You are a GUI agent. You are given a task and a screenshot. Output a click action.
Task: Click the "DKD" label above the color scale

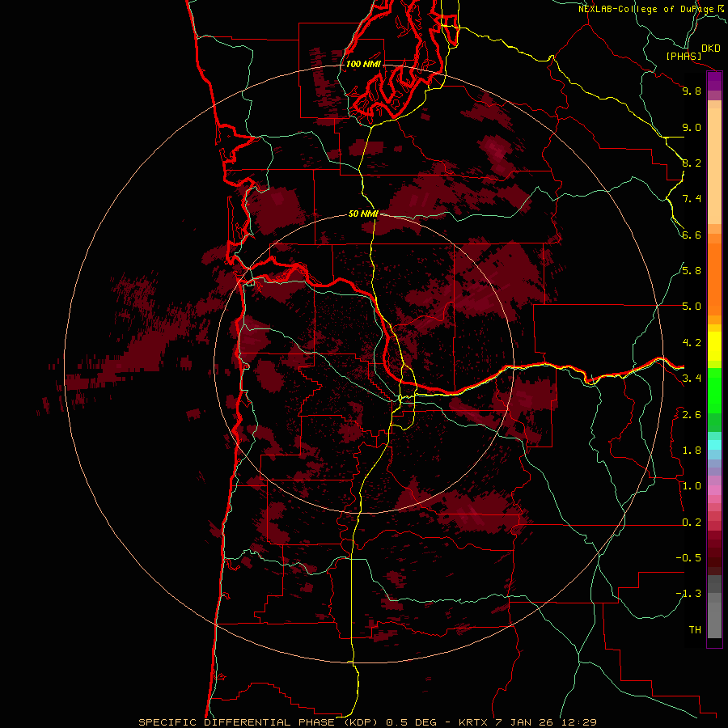pyautogui.click(x=711, y=49)
